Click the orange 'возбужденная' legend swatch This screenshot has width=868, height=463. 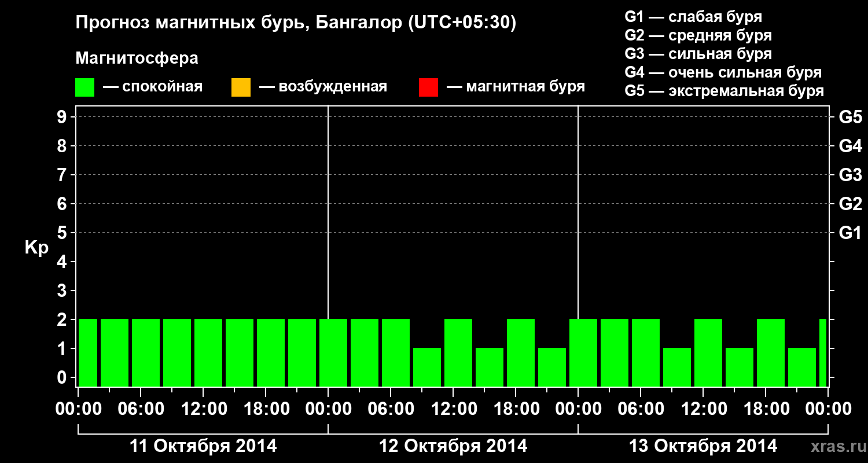coord(241,87)
